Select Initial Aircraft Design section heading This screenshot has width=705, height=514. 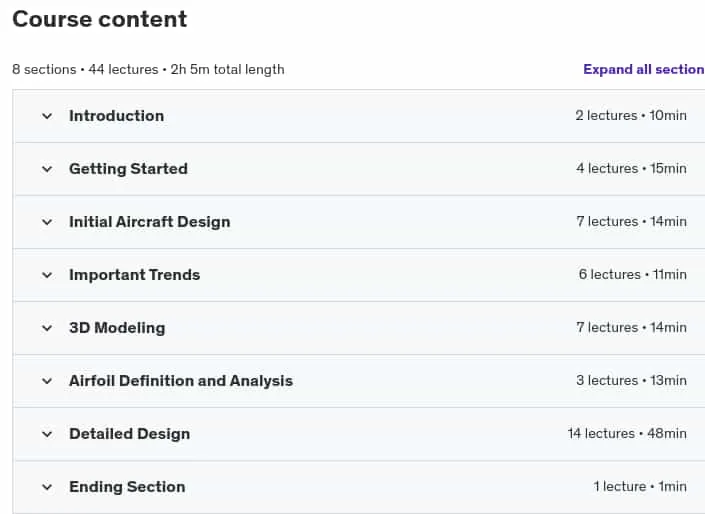(x=150, y=222)
